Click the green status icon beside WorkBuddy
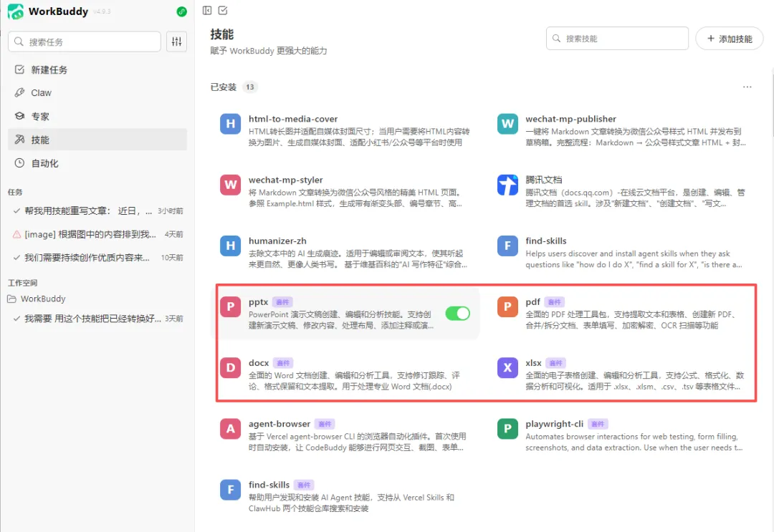 [181, 11]
